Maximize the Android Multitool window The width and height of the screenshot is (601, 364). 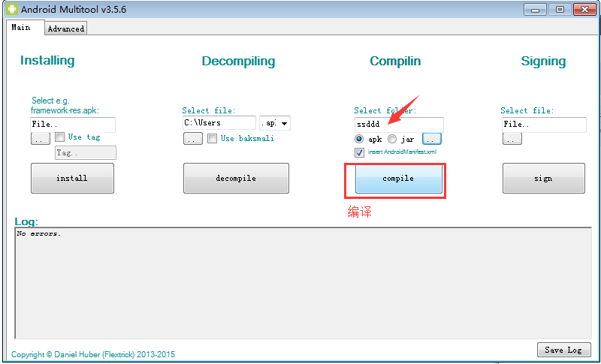pyautogui.click(x=560, y=10)
